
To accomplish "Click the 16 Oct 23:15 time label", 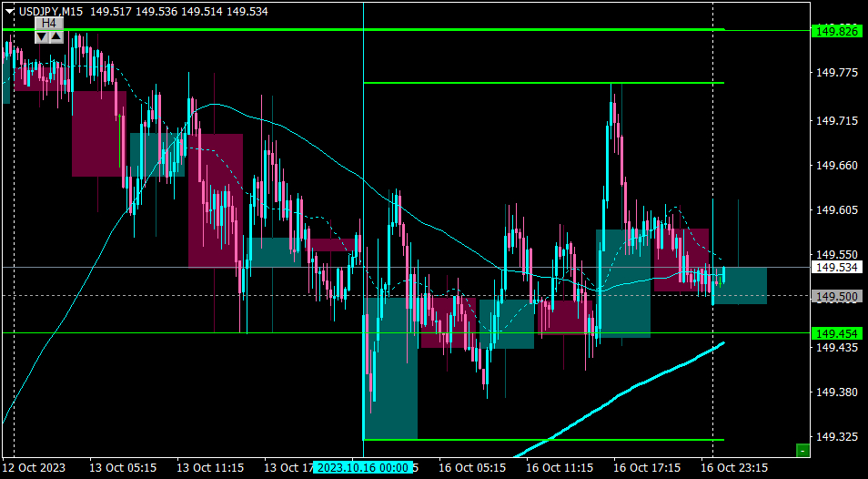I will pos(734,468).
